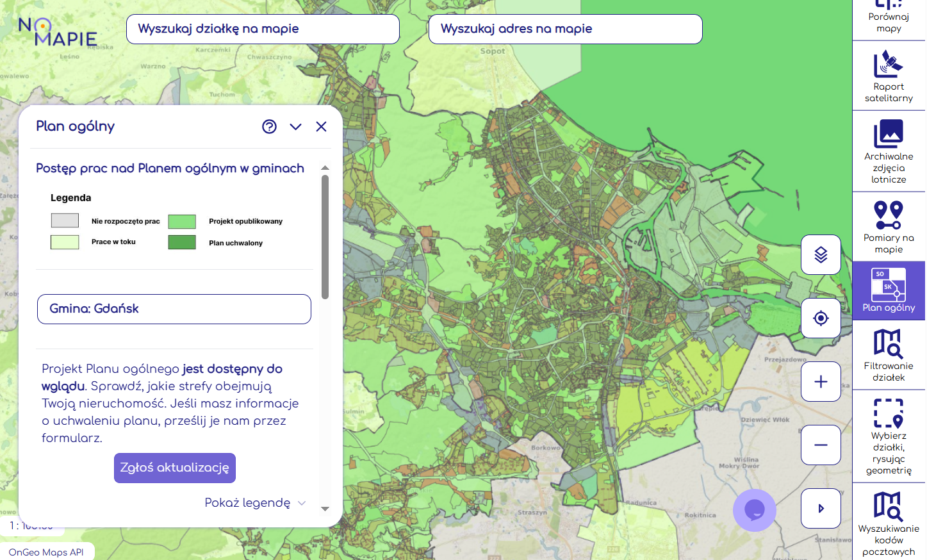
Task: Click the Projekt opublikowany legend swatch
Action: point(182,222)
